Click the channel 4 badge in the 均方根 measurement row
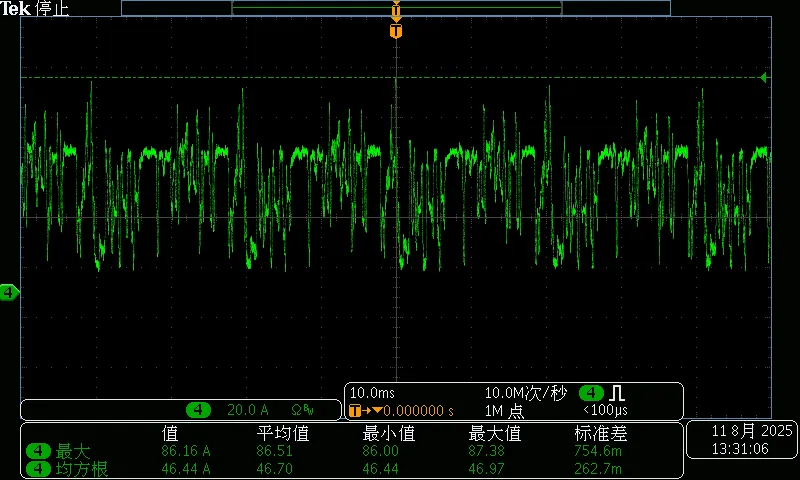 38,468
